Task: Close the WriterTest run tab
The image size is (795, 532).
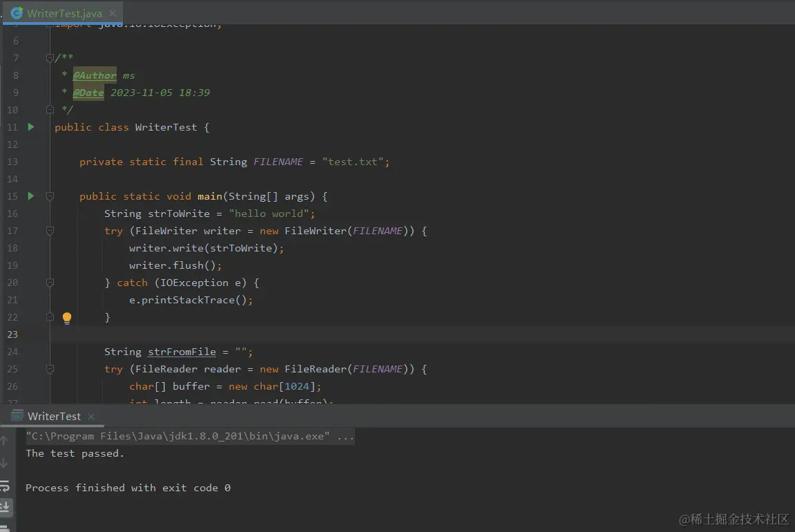Action: pos(91,417)
